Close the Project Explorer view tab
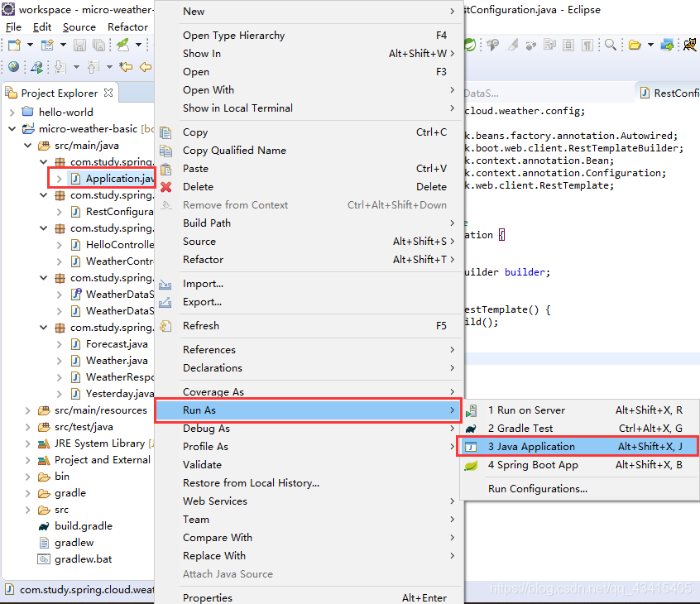 pos(108,93)
